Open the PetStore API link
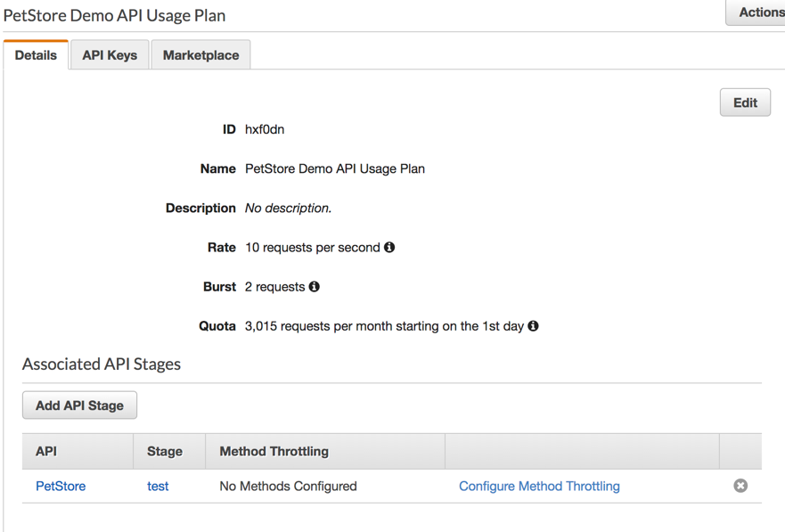The height and width of the screenshot is (532, 785). pos(61,487)
